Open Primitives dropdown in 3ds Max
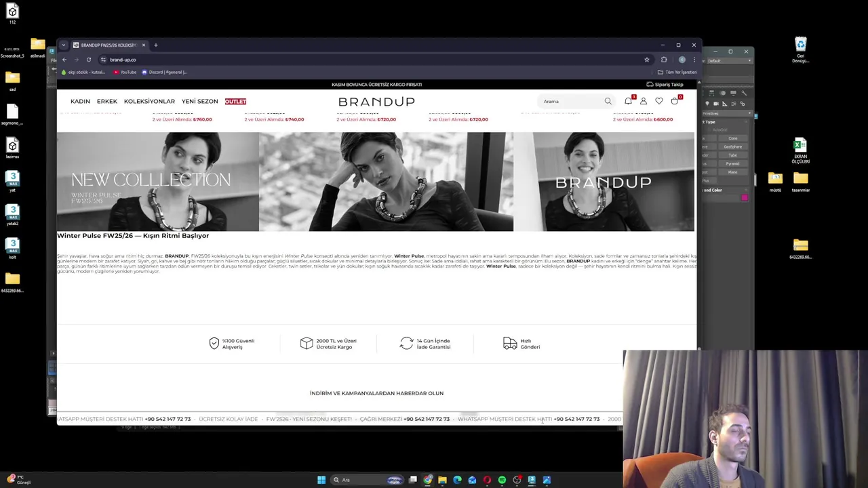 pyautogui.click(x=727, y=114)
